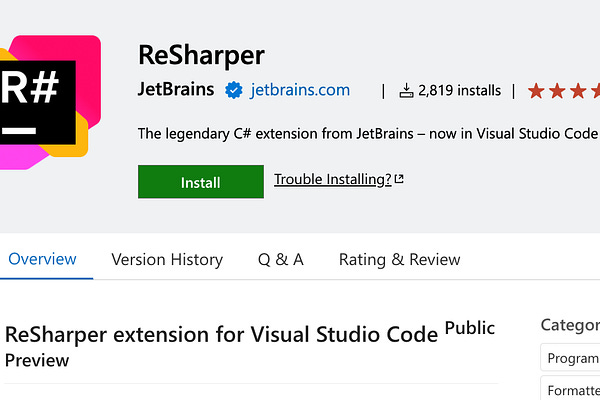Open the Q & A tab
Image resolution: width=600 pixels, height=400 pixels.
281,260
